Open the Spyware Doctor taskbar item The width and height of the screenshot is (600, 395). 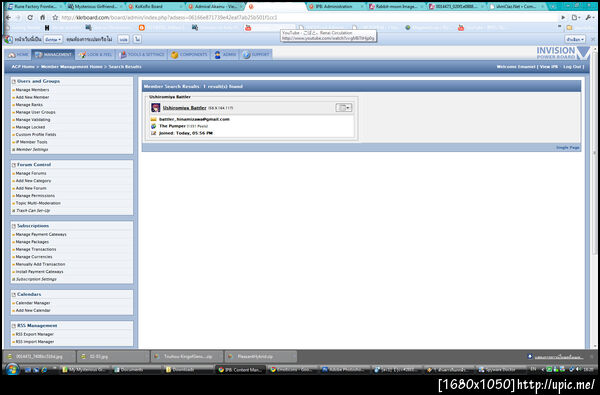(x=501, y=370)
